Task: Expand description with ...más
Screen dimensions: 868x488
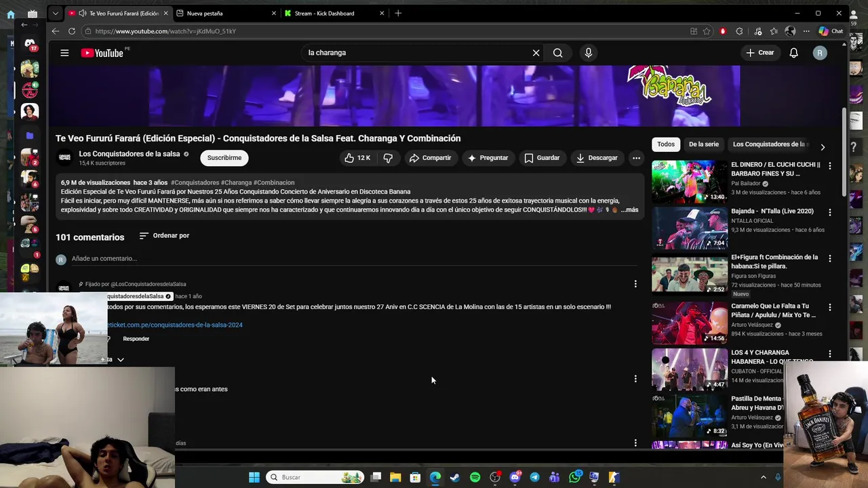Action: coord(629,210)
